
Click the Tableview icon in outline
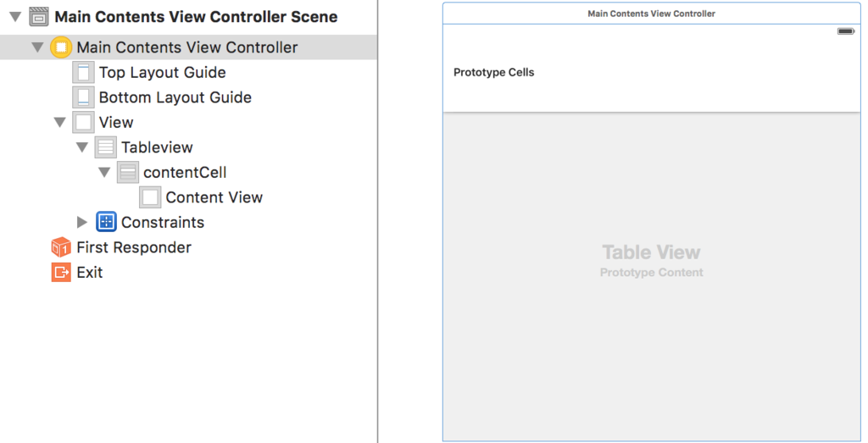point(106,147)
